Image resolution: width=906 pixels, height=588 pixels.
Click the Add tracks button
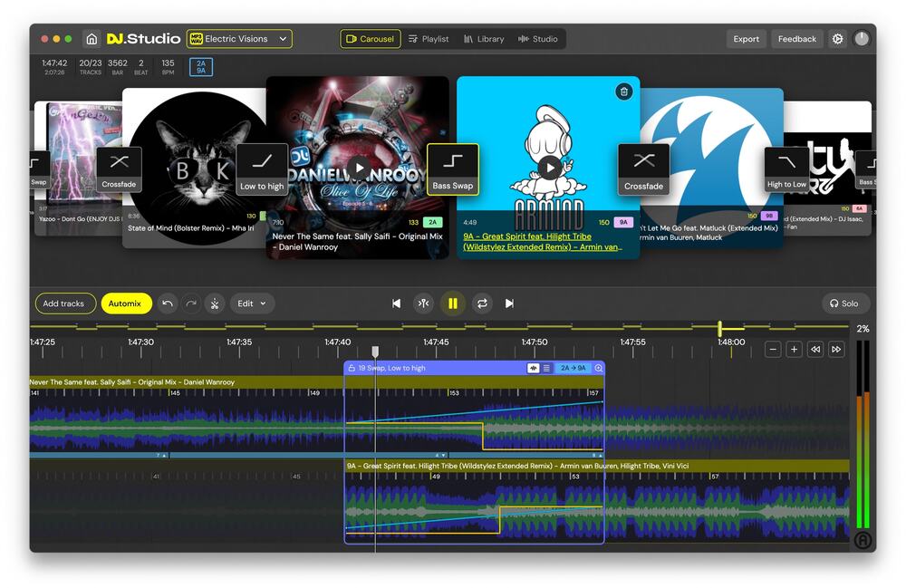click(64, 304)
